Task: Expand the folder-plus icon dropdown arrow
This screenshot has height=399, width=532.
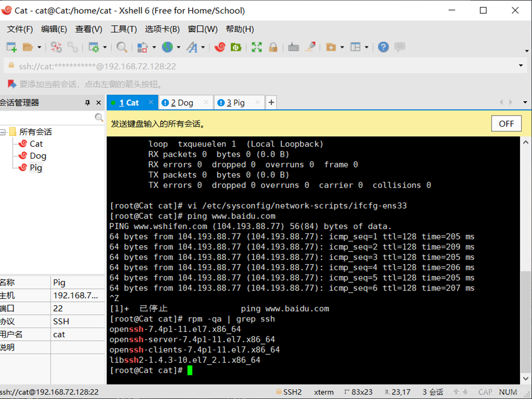Action: point(342,47)
